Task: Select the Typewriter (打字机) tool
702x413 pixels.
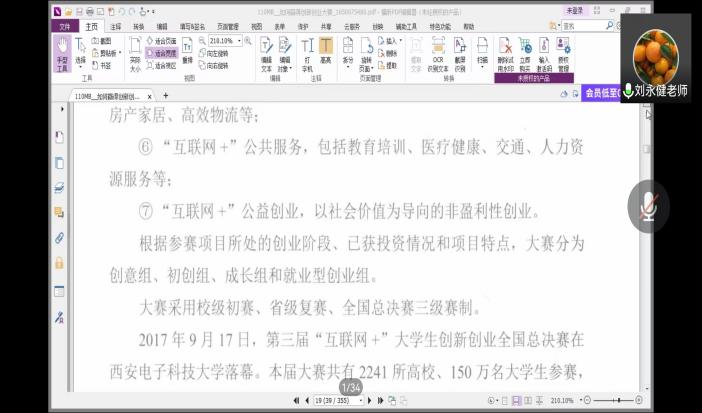Action: (307, 54)
